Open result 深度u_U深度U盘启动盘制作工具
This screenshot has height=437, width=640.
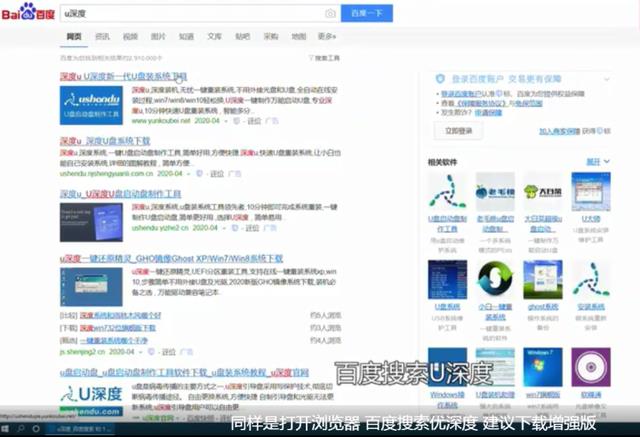(x=121, y=194)
